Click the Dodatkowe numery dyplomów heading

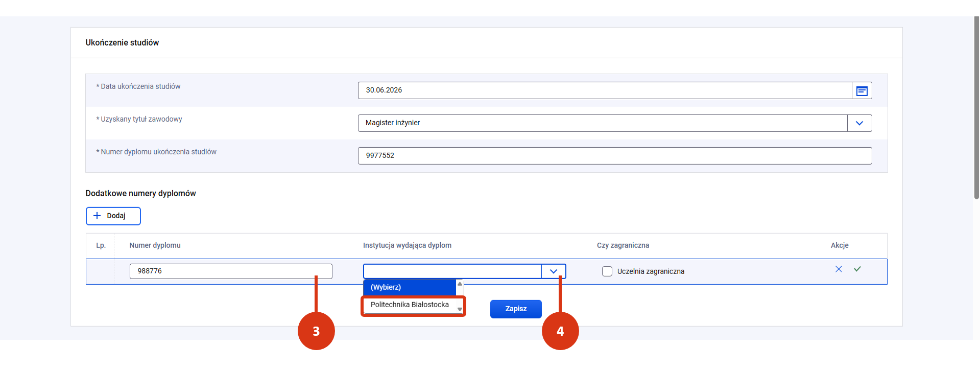(140, 193)
